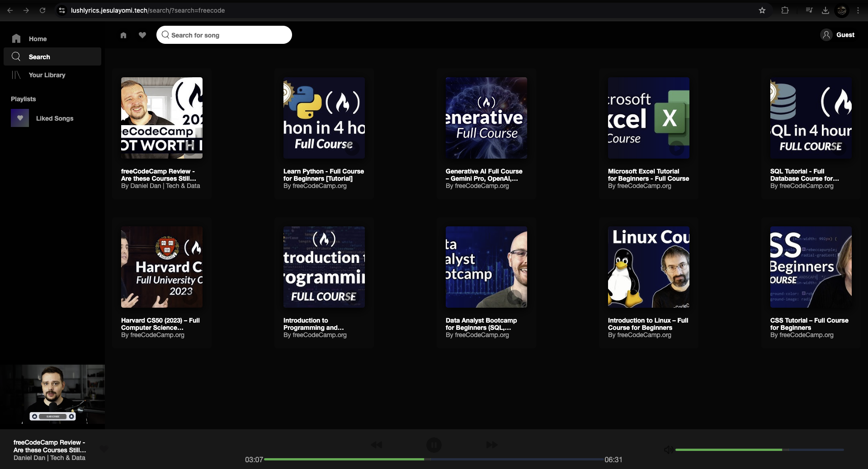The height and width of the screenshot is (469, 868).
Task: Click the Guest account label
Action: coord(845,35)
